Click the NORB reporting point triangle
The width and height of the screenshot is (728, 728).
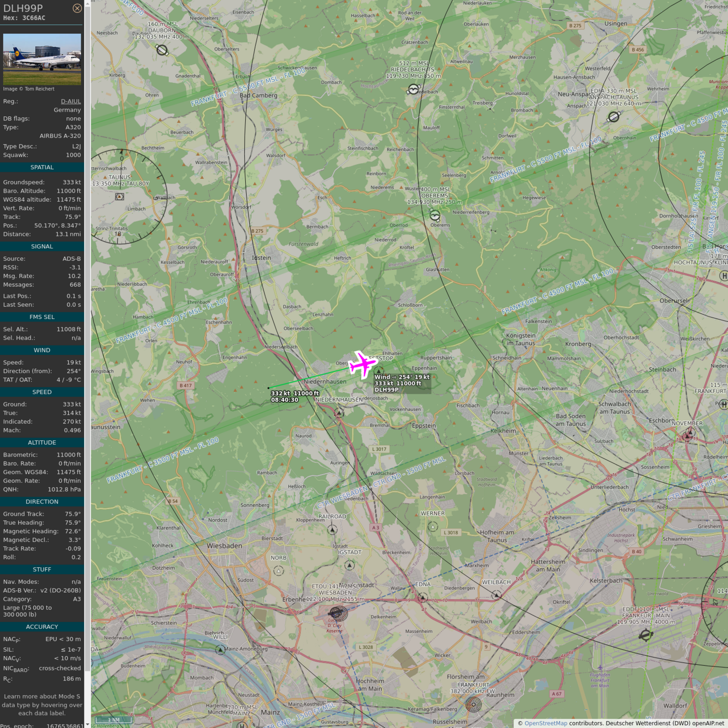(x=279, y=571)
